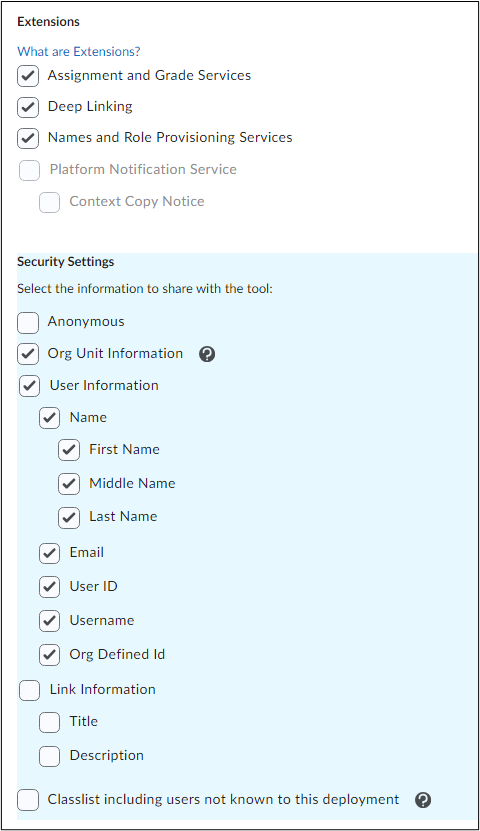Uncheck Org Unit Information checkbox
480x831 pixels.
[x=28, y=354]
